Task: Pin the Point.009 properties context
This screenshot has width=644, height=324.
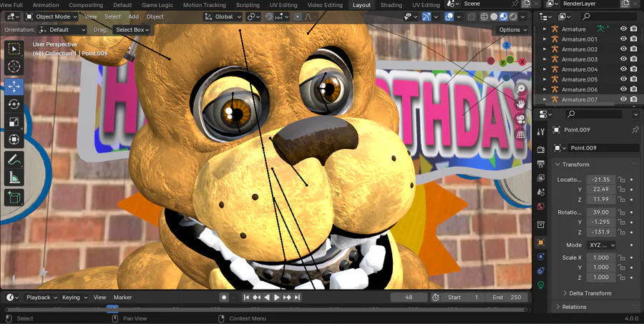Action: [x=635, y=129]
